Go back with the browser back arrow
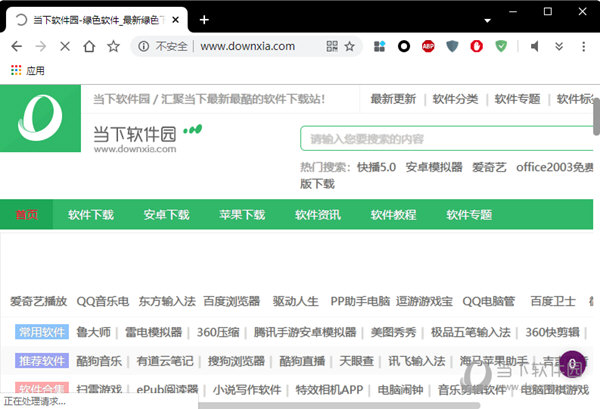Screen dimensions: 600x409 pyautogui.click(x=16, y=47)
